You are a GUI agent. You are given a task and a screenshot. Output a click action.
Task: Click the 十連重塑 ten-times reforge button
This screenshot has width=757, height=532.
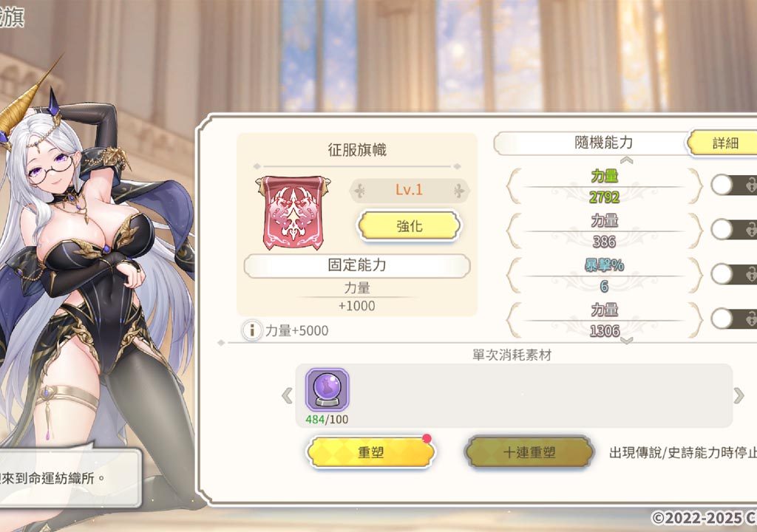pos(529,452)
